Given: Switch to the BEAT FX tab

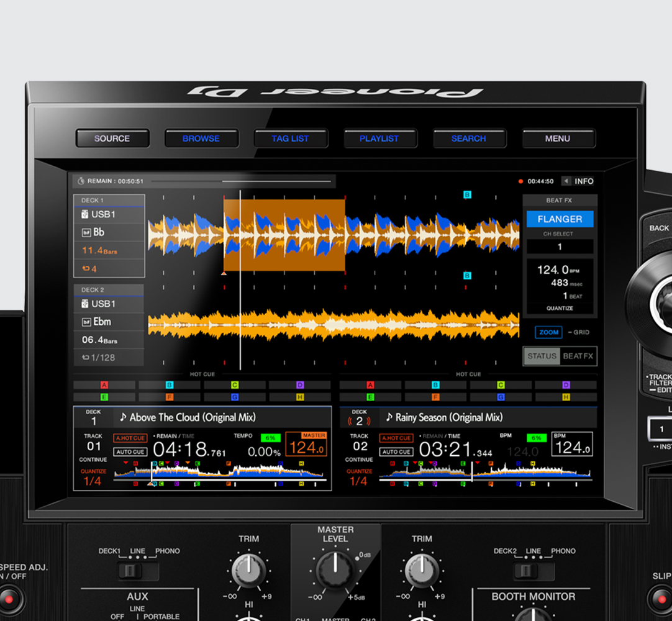Looking at the screenshot, I should point(576,356).
